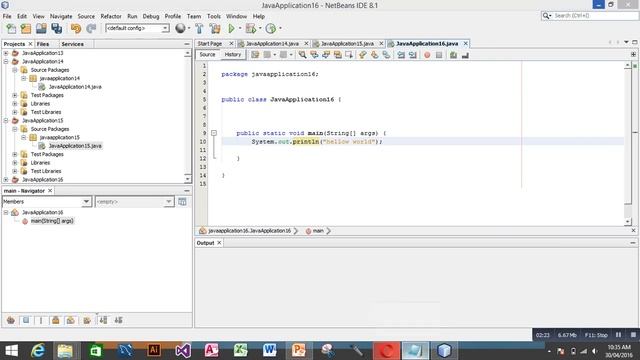
Task: Open the Run Project dropdown arrow
Action: (240, 28)
